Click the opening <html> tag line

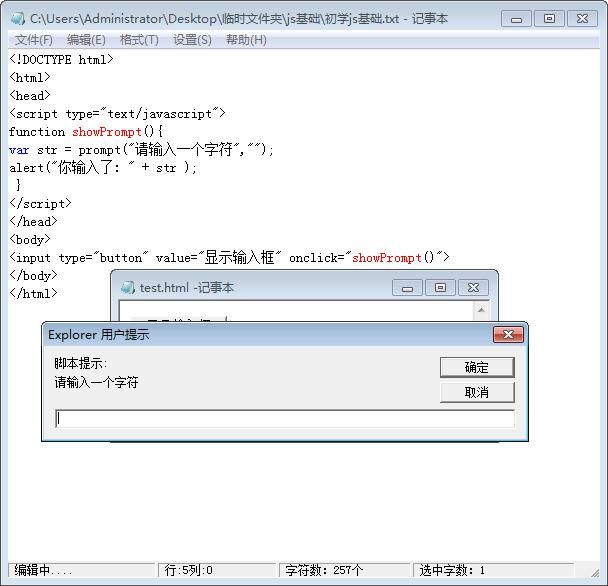[30, 78]
